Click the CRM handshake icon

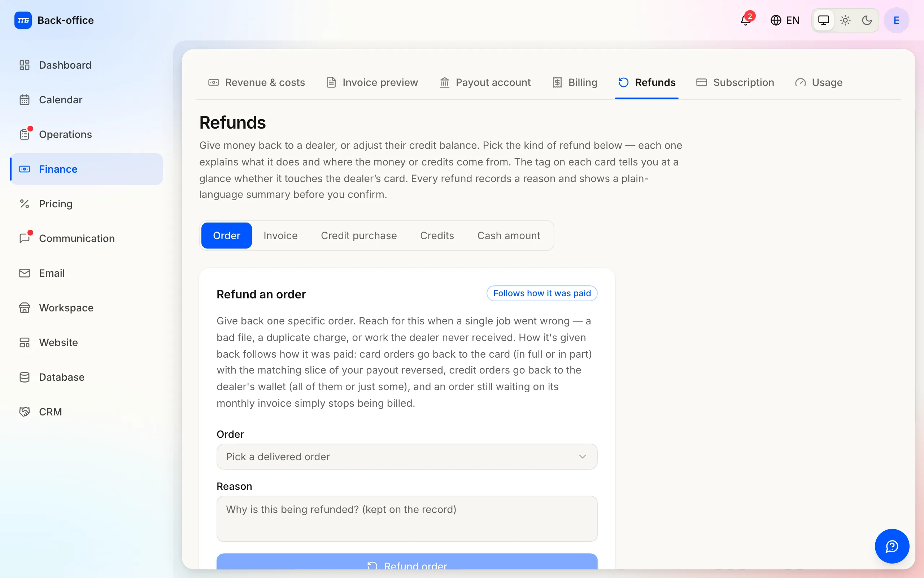click(x=25, y=412)
